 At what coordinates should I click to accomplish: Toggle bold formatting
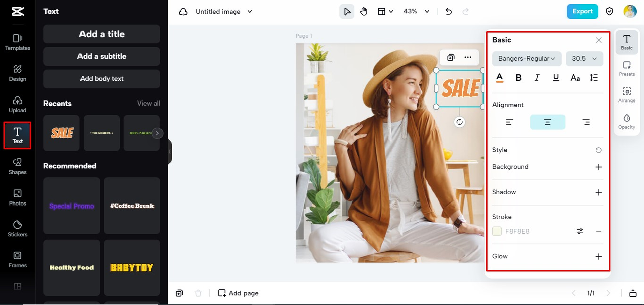coord(519,78)
